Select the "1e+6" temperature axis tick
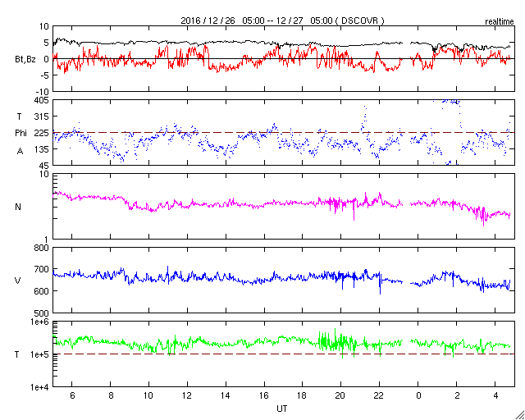 pos(40,322)
